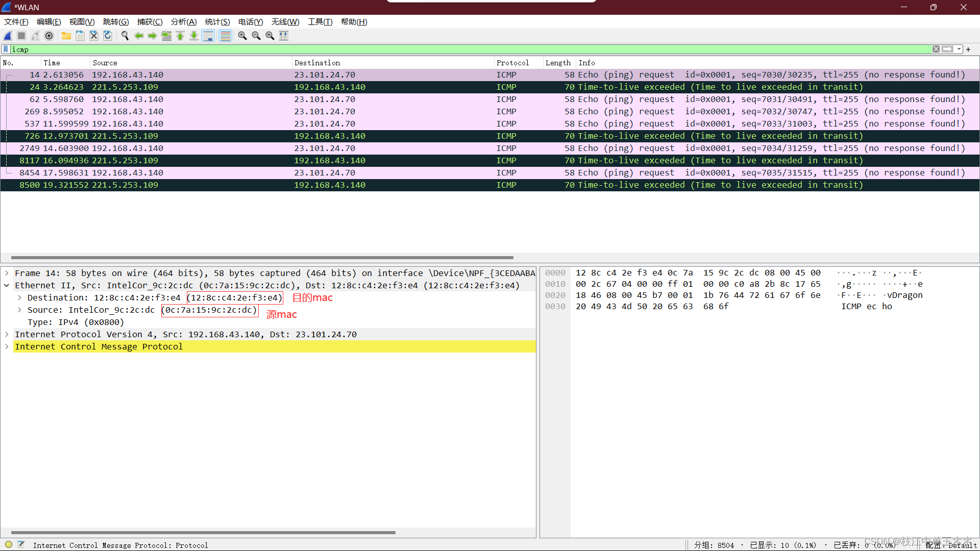The height and width of the screenshot is (551, 980).
Task: Collapse the Ethernet II section
Action: click(x=7, y=286)
